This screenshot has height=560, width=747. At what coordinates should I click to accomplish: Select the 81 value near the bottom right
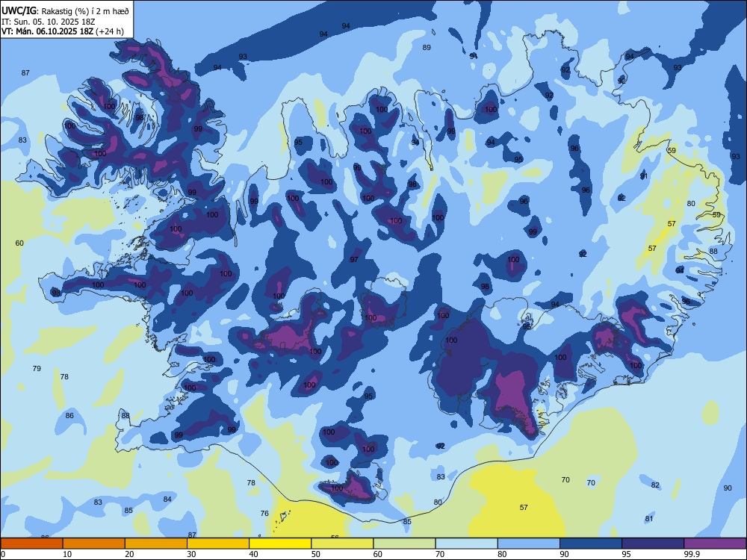click(x=649, y=519)
